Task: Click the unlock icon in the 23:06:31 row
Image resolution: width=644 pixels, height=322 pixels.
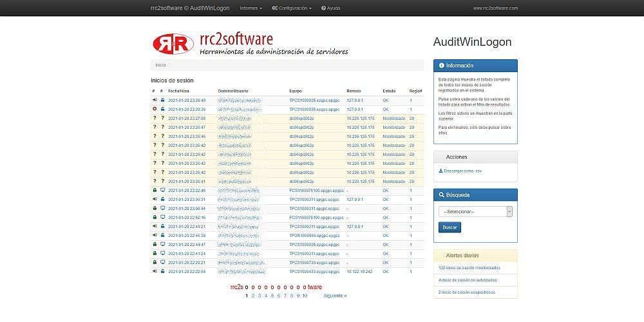Action: click(163, 199)
